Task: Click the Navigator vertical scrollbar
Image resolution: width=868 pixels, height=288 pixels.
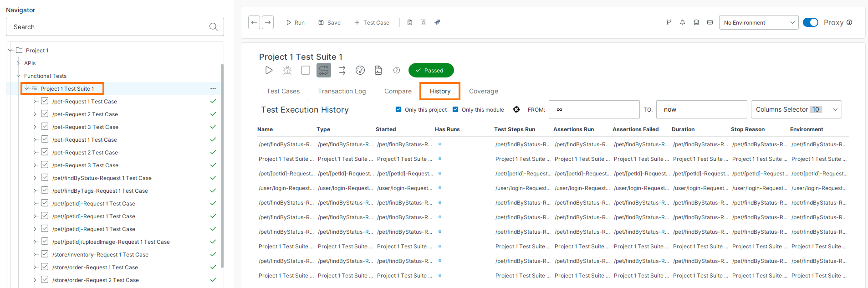Action: click(x=222, y=166)
